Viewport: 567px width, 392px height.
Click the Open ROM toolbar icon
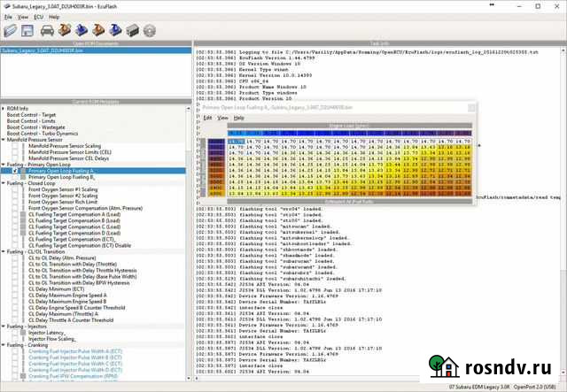coord(12,31)
